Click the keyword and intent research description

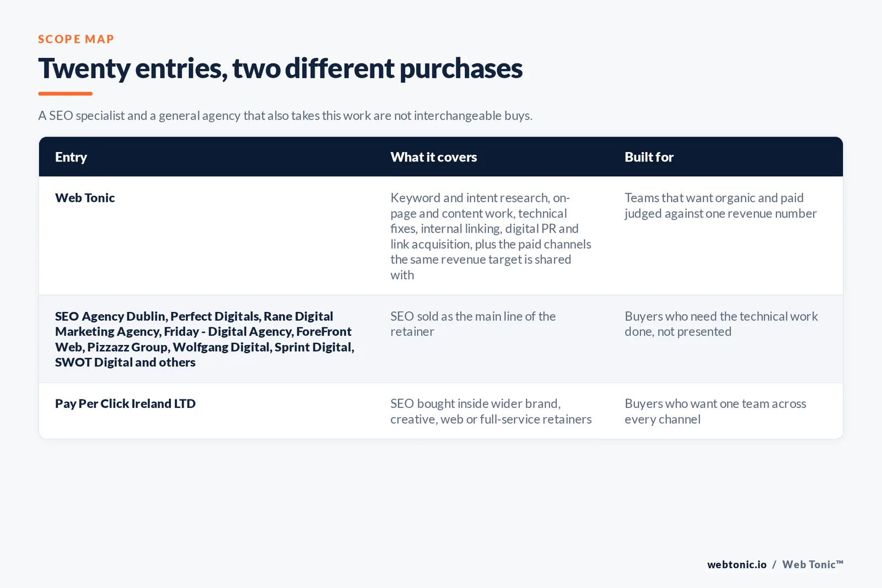(491, 236)
